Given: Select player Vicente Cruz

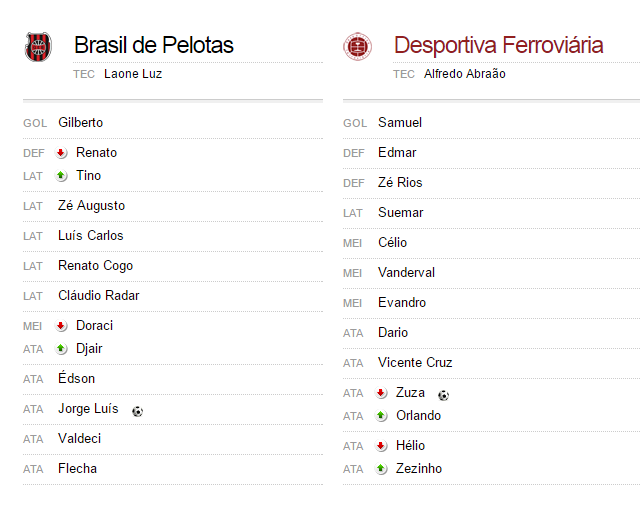Looking at the screenshot, I should (x=415, y=363).
